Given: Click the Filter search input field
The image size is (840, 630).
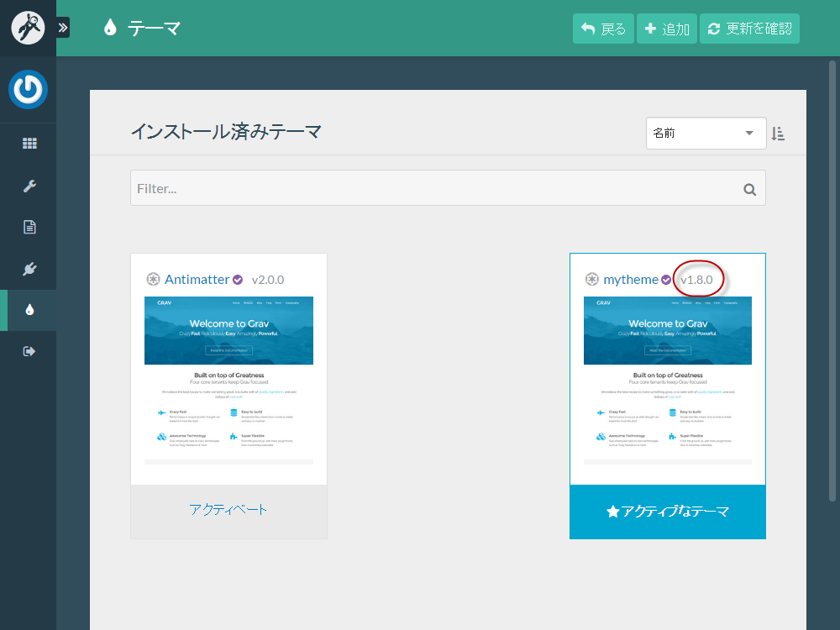Looking at the screenshot, I should 437,189.
